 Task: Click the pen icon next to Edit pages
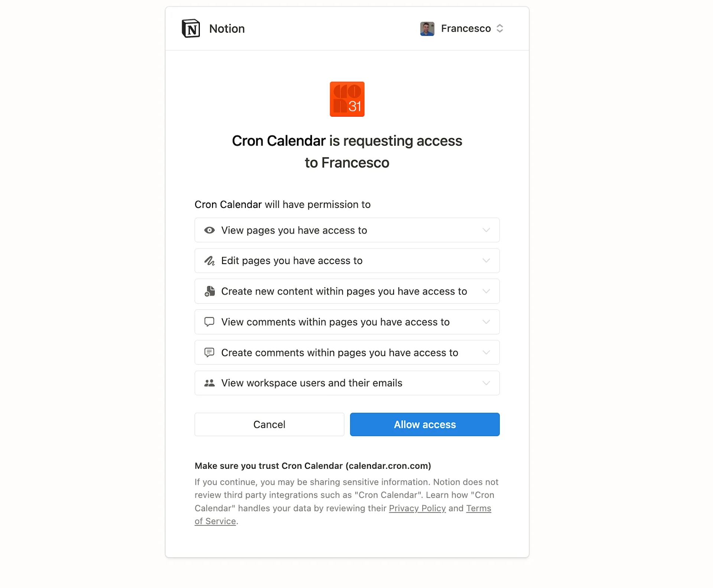tap(210, 260)
